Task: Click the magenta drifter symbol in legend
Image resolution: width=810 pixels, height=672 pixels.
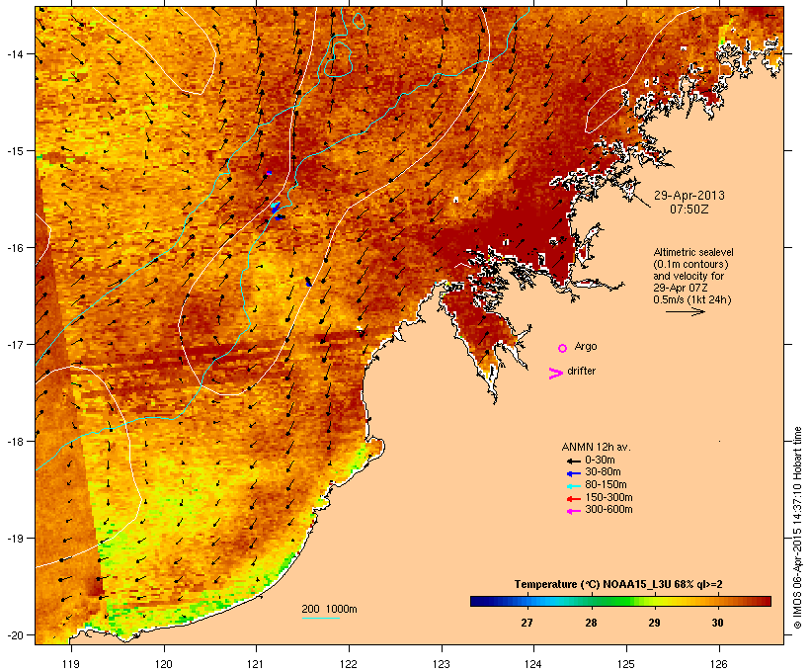Action: pos(555,374)
